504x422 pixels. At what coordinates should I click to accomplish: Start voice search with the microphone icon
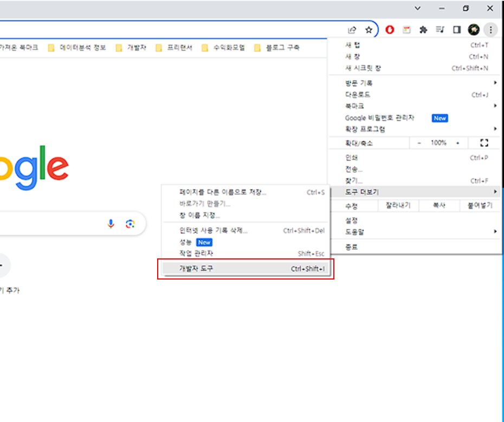coord(111,224)
